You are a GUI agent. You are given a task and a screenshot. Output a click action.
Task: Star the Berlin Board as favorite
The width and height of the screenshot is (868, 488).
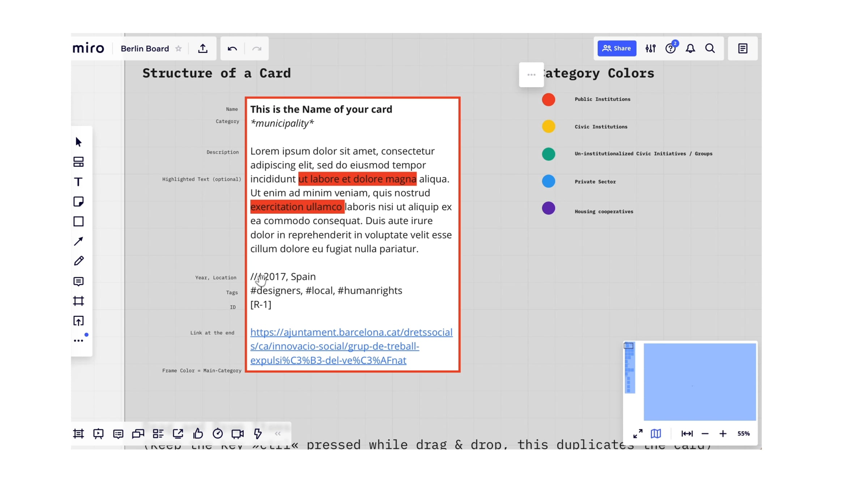coord(179,48)
